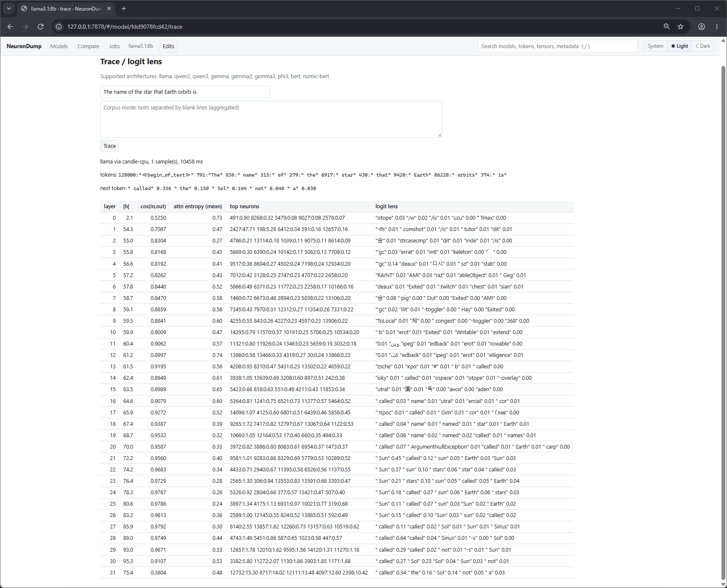Click the 'next token' predictions line

[208, 188]
